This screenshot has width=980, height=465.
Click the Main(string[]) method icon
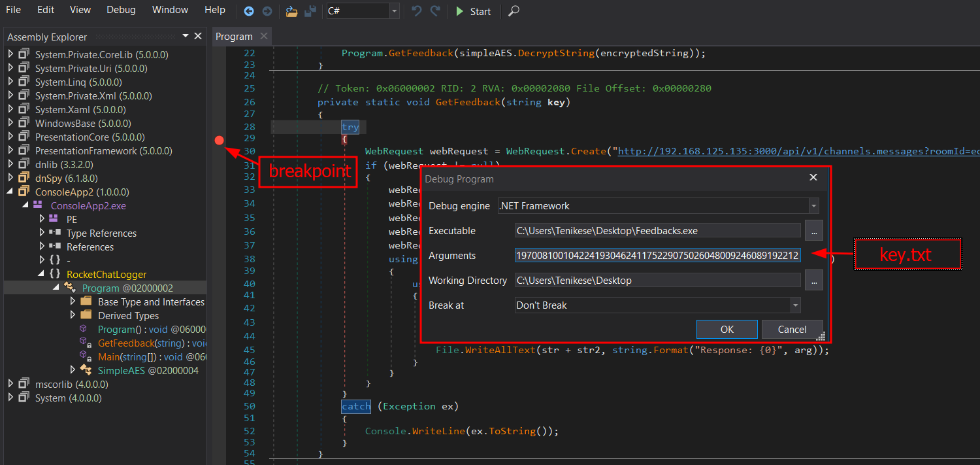click(85, 356)
